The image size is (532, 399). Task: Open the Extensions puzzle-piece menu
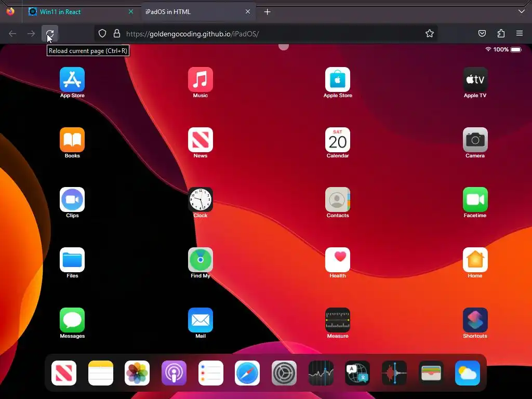click(501, 33)
